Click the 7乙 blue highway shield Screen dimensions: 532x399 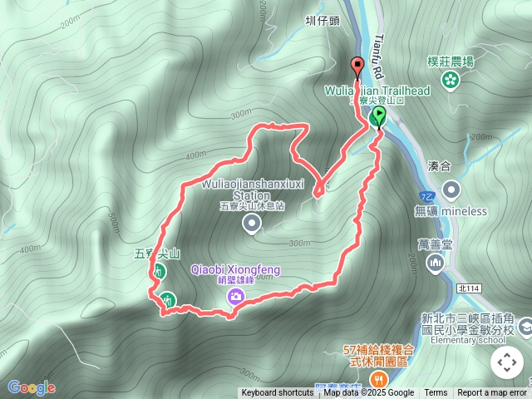[426, 196]
